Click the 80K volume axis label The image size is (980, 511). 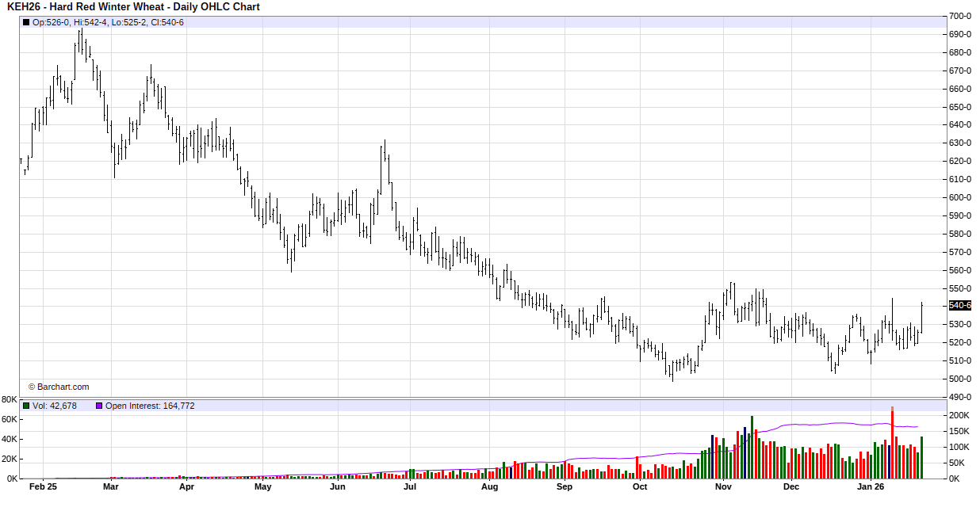point(10,399)
